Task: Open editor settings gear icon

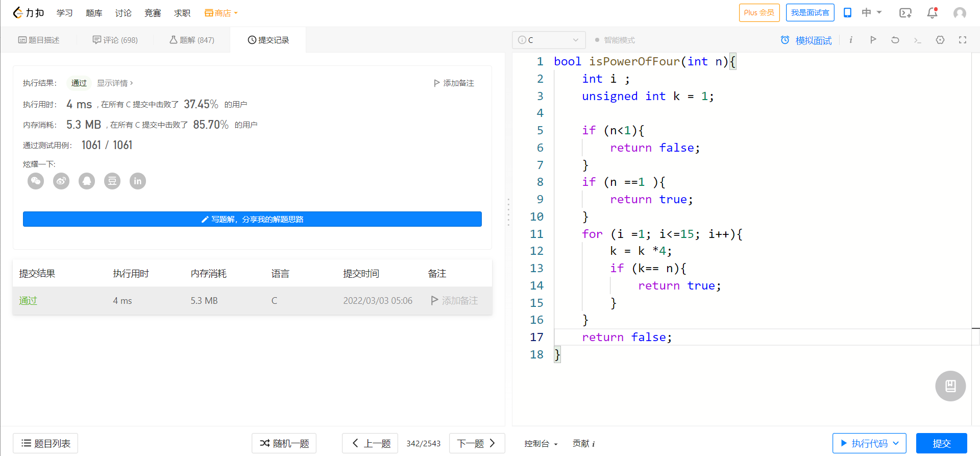Action: point(940,40)
